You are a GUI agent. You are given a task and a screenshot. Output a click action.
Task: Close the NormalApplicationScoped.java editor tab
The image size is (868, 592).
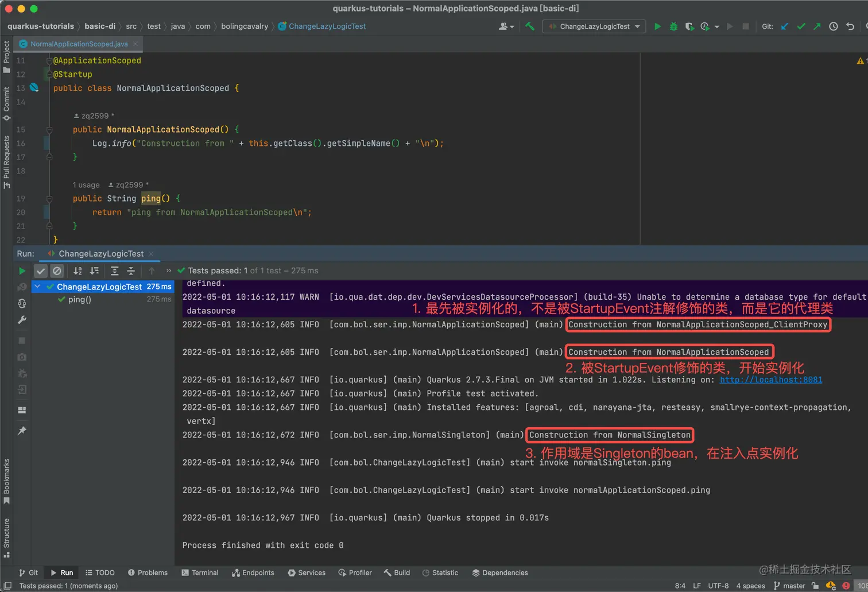coord(135,44)
